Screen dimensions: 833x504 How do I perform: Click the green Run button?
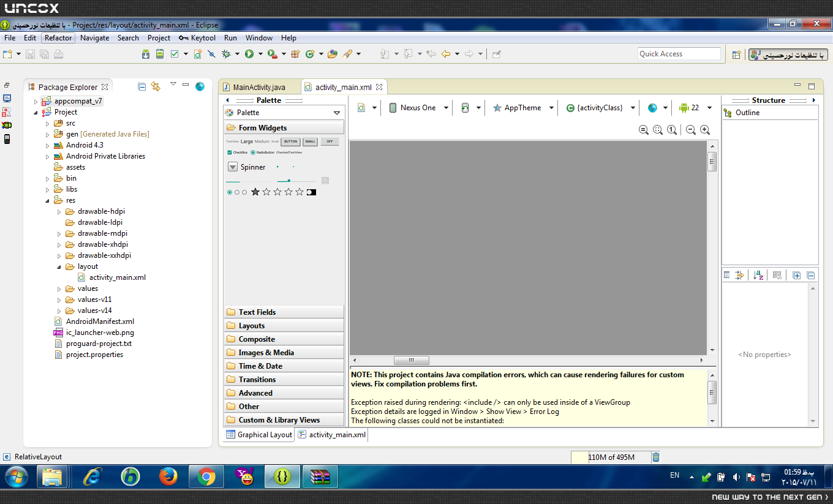pyautogui.click(x=249, y=54)
